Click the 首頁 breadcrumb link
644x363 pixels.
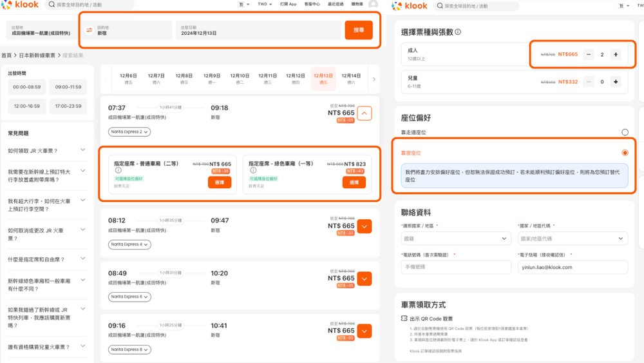click(x=6, y=55)
